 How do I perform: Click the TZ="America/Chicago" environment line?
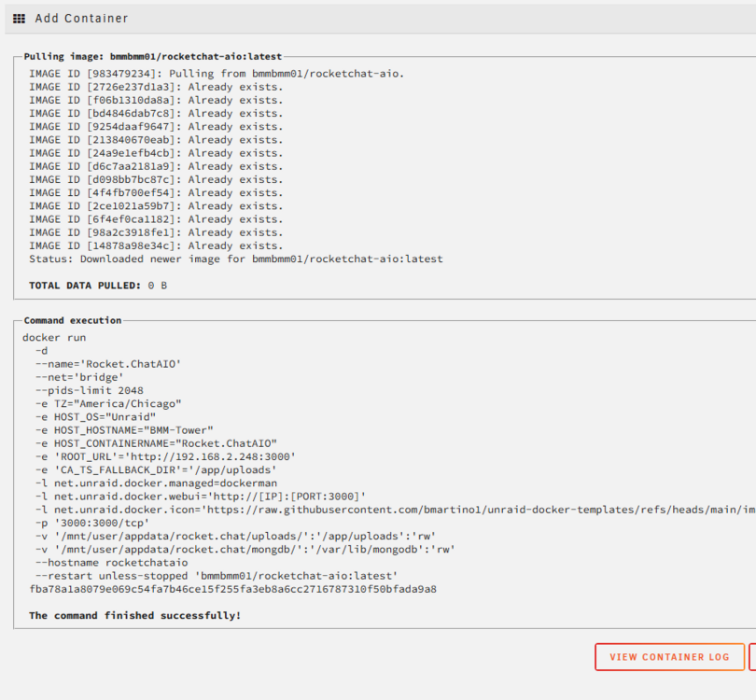[x=108, y=403]
